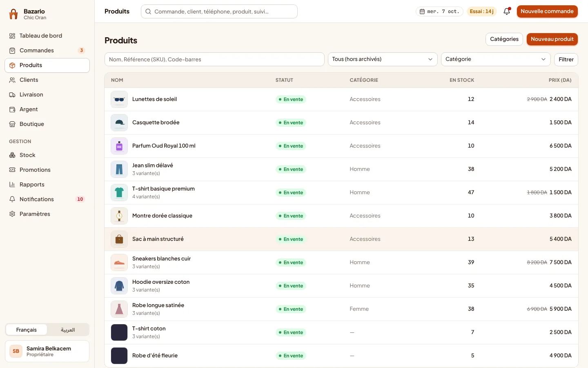Screen dimensions: 588x368
Task: Click the Boutique storefront icon
Action: pos(12,124)
